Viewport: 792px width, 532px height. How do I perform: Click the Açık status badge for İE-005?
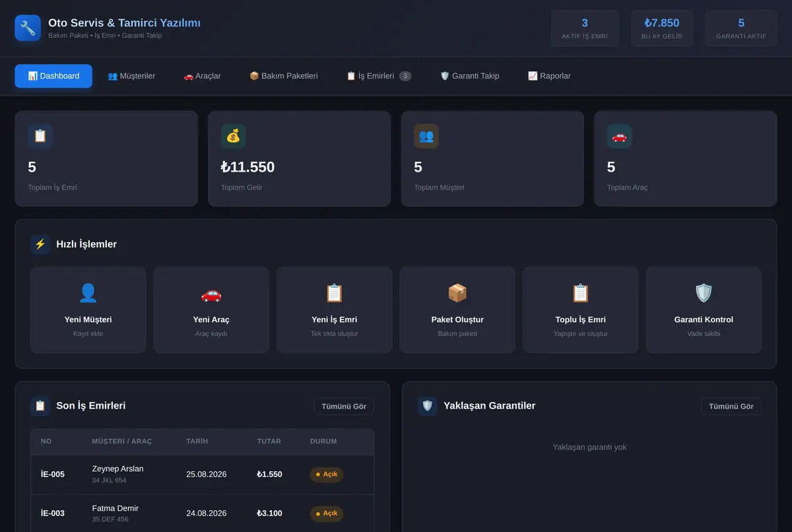tap(327, 475)
